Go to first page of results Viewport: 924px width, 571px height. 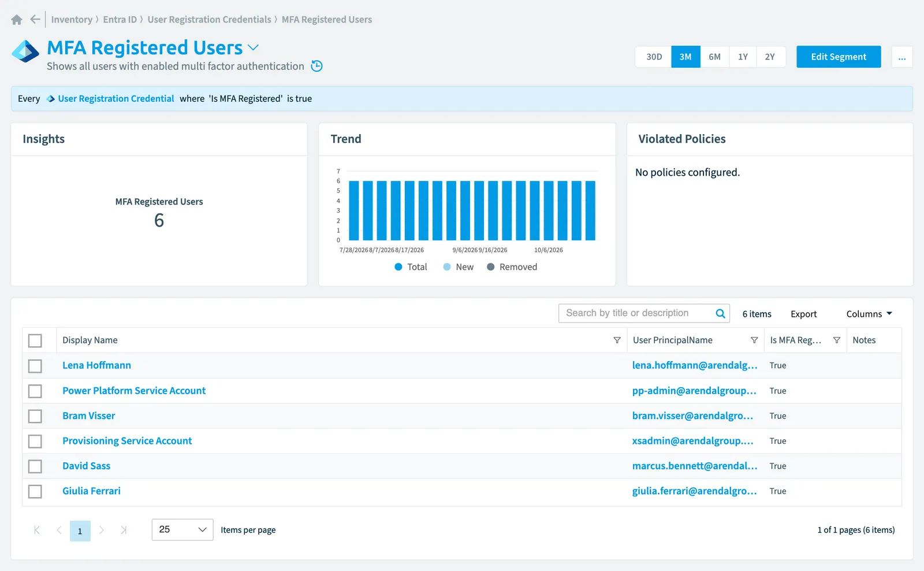click(x=37, y=530)
